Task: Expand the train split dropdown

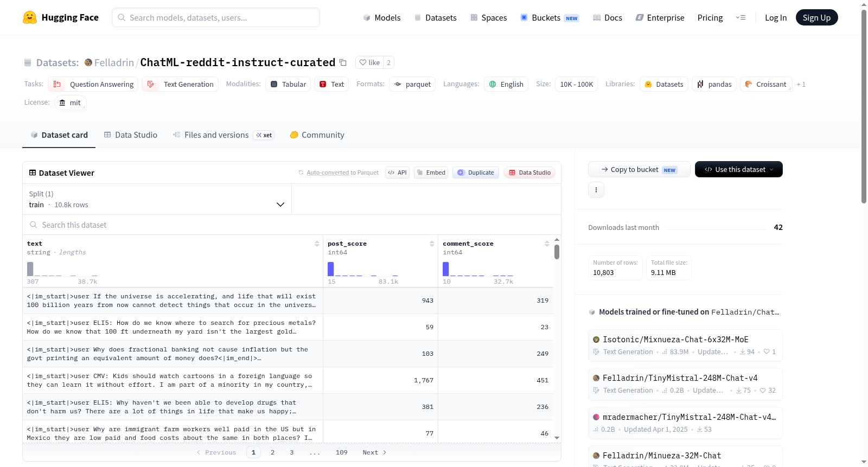Action: (157, 199)
